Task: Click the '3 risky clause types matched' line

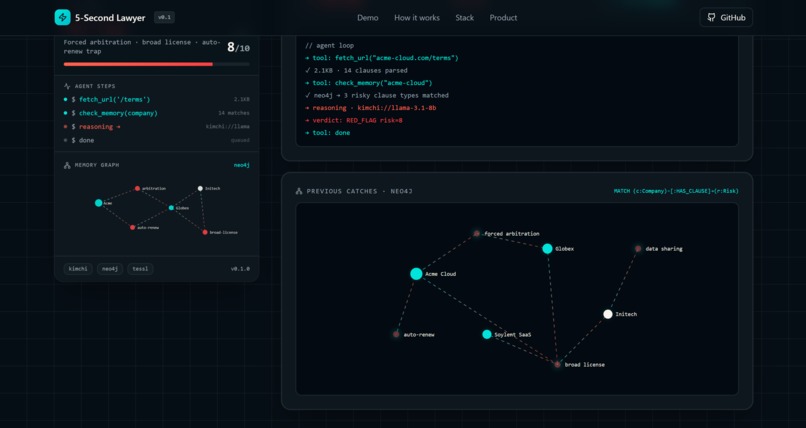Action: (377, 95)
